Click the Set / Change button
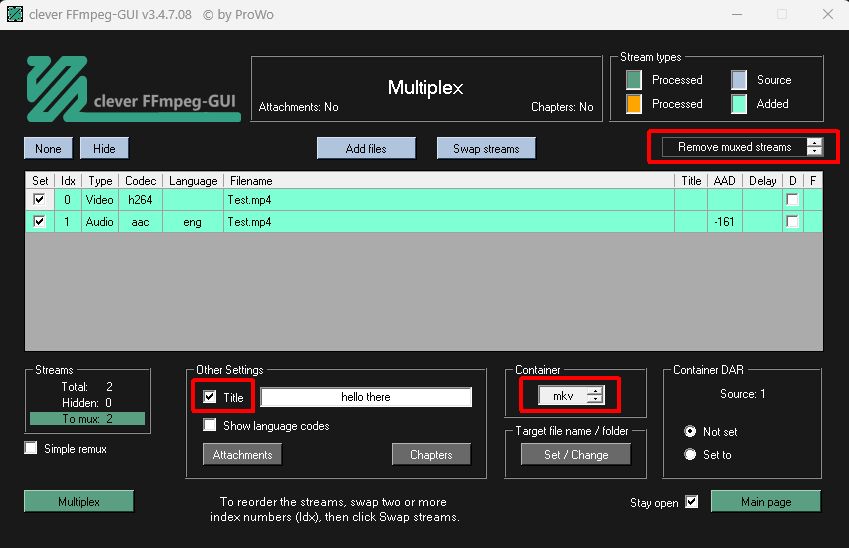849x548 pixels. 576,454
